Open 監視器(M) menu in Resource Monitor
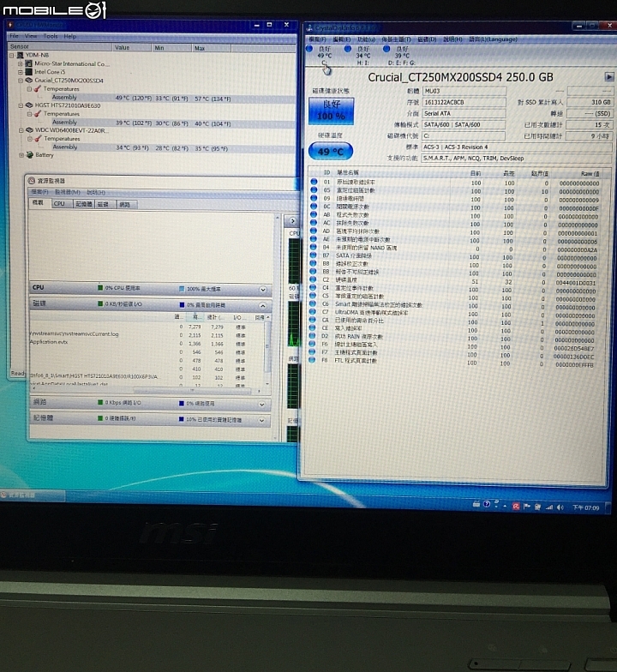The width and height of the screenshot is (617, 672). coord(67,192)
